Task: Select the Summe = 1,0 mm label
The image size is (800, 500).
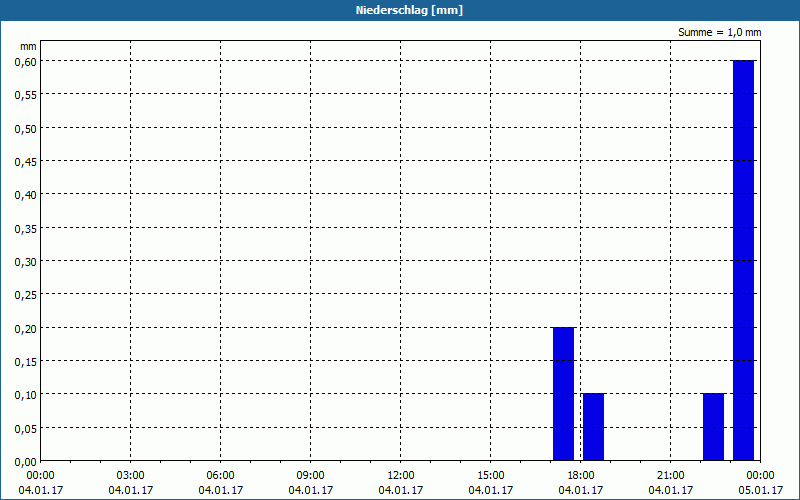Action: point(719,32)
